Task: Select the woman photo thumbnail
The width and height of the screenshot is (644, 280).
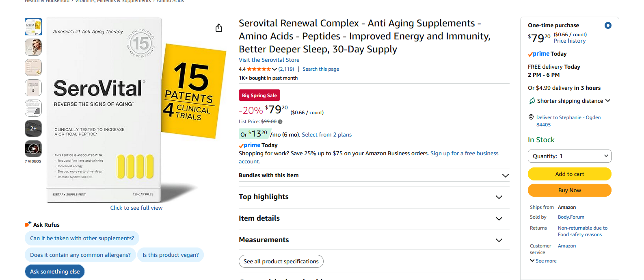Action: 33,47
